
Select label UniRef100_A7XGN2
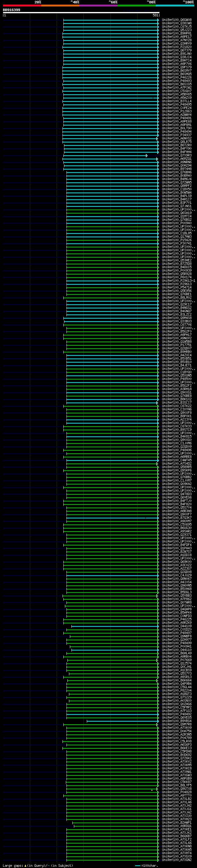(177, 860)
